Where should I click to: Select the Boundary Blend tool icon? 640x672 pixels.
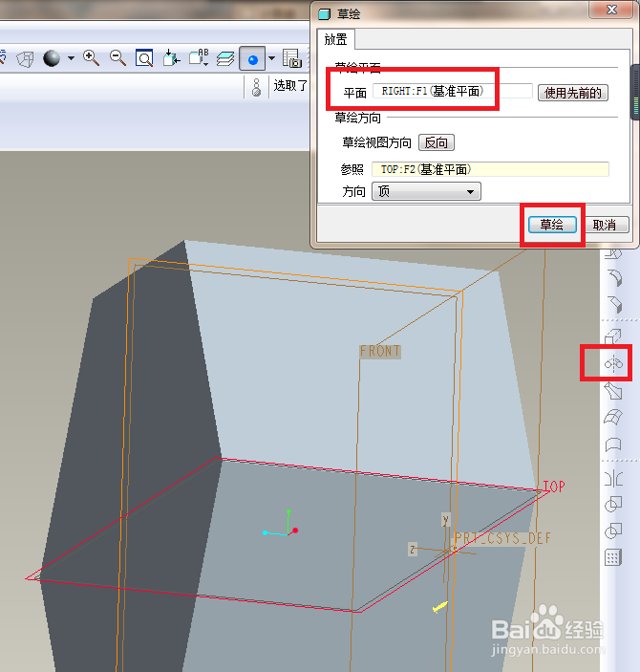tap(613, 417)
